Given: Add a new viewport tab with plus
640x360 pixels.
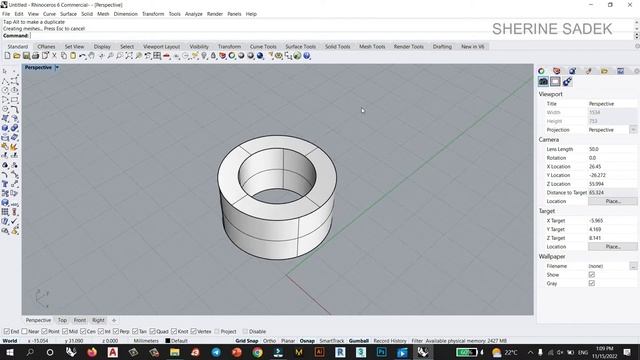Looking at the screenshot, I should [114, 320].
